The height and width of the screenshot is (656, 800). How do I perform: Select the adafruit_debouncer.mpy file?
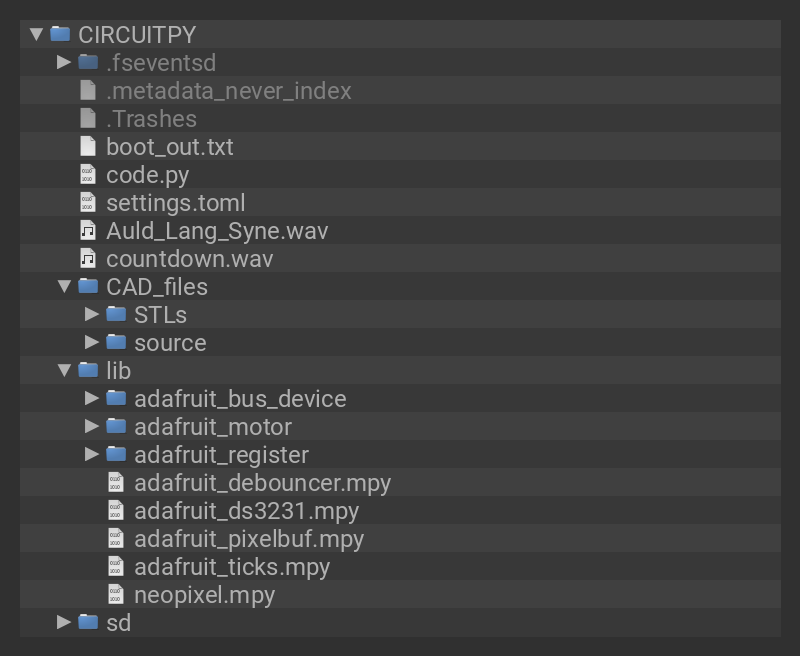262,483
